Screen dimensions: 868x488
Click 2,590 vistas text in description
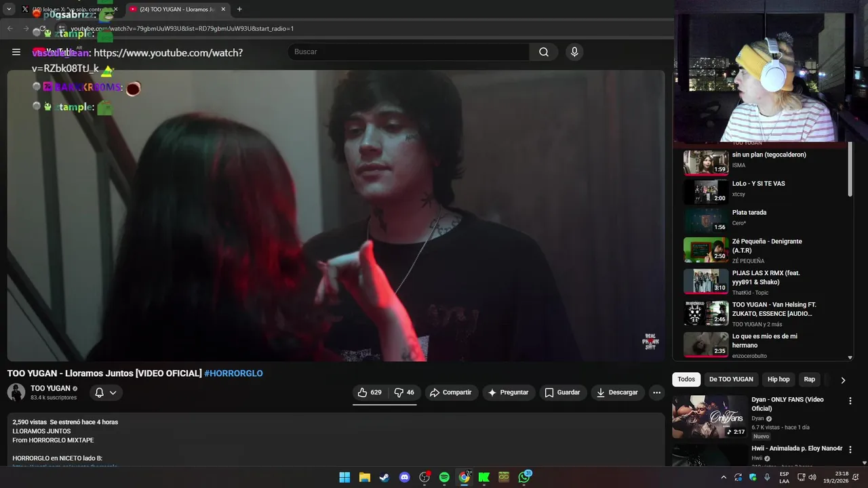[x=29, y=422]
